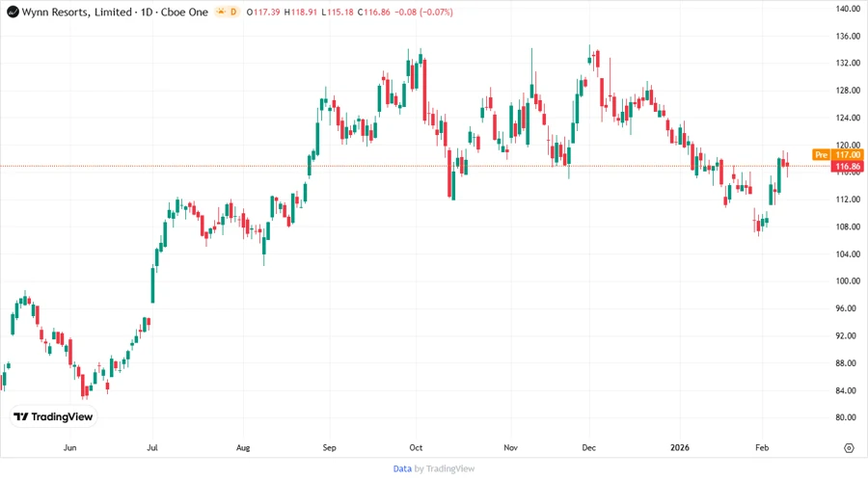Click the low value 'L115.18'
Screen dimensions: 868x480
click(338, 12)
